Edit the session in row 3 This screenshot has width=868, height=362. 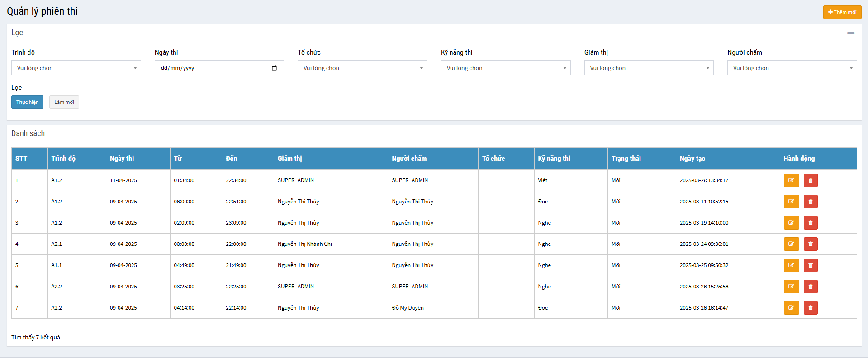coord(791,223)
